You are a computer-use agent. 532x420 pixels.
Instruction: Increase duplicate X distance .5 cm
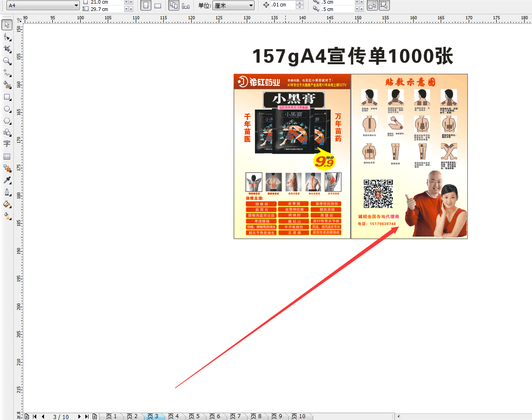pos(361,2)
